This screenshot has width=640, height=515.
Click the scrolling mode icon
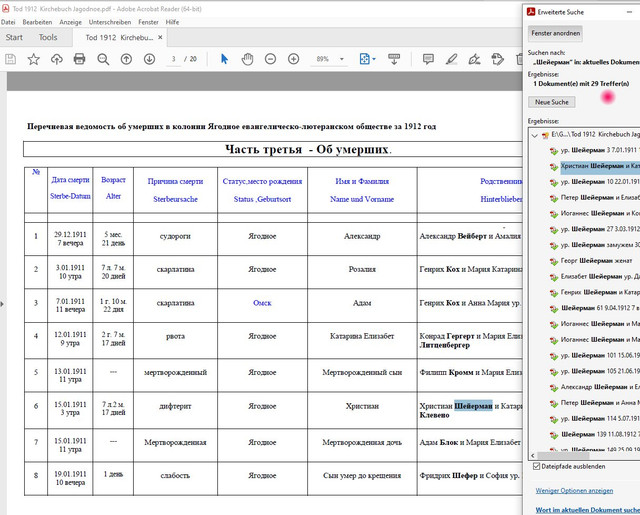click(x=394, y=59)
